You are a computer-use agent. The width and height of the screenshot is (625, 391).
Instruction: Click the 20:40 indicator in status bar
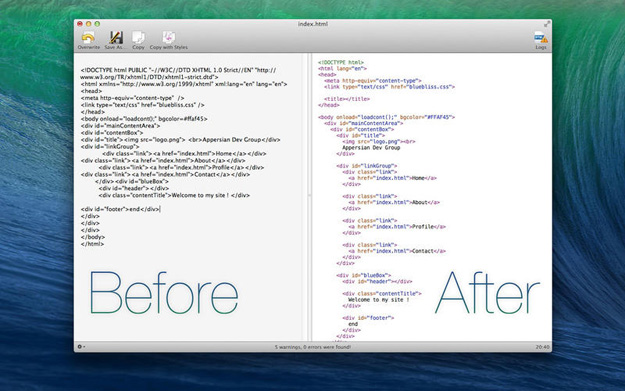click(542, 347)
